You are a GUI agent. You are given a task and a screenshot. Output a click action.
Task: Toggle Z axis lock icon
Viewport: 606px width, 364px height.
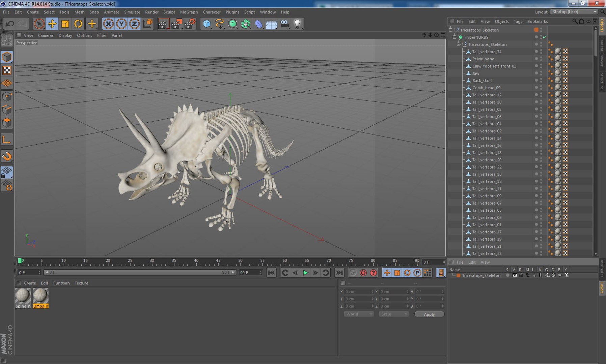[134, 24]
